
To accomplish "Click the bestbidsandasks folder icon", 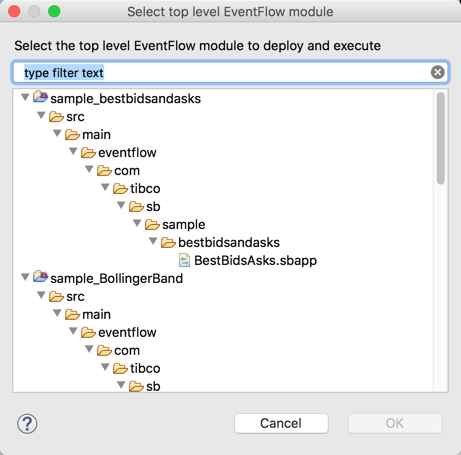I will click(x=168, y=243).
